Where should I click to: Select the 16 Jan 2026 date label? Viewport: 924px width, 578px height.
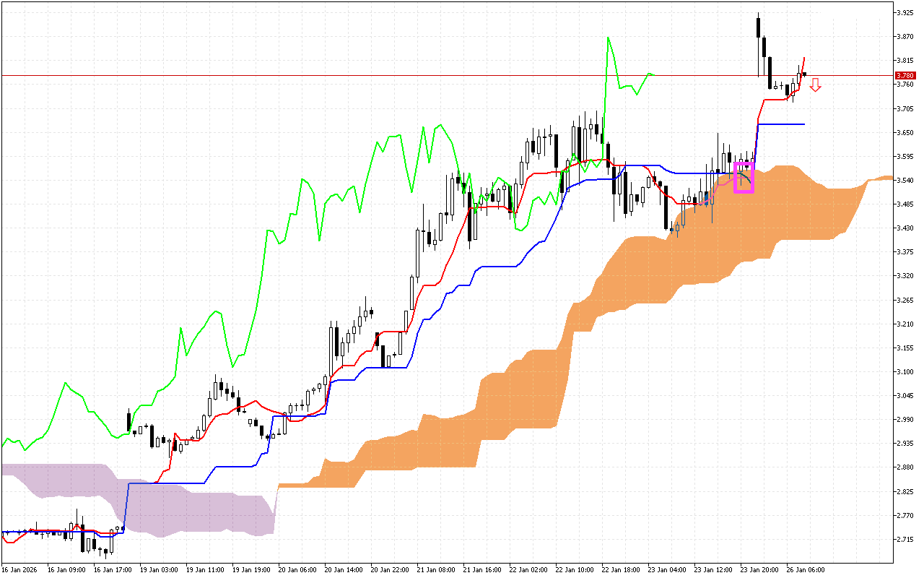point(19,569)
